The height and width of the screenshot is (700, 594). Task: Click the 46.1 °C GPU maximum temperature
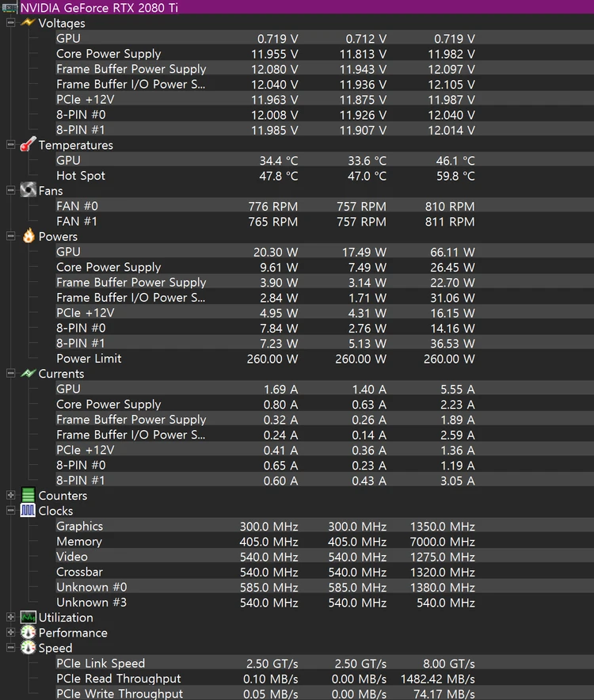click(x=455, y=161)
